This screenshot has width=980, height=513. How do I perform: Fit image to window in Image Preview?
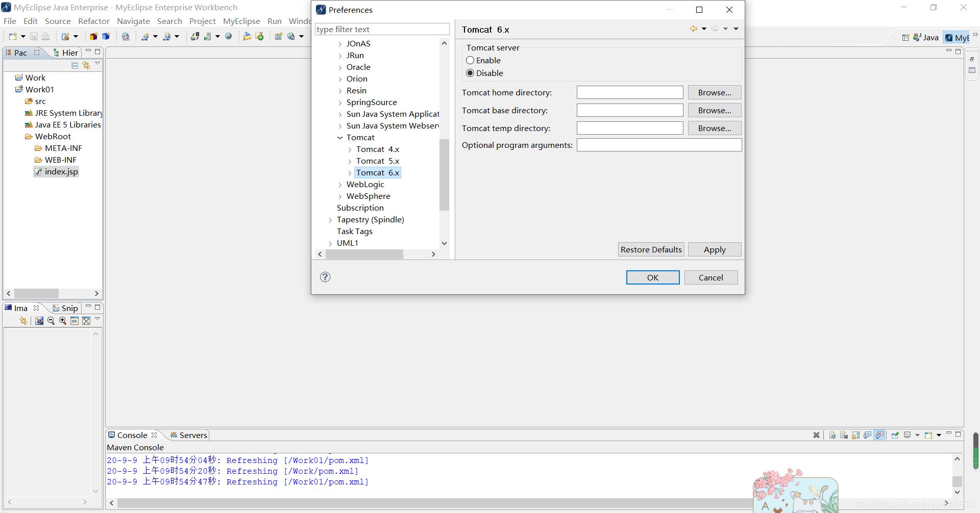pos(86,321)
